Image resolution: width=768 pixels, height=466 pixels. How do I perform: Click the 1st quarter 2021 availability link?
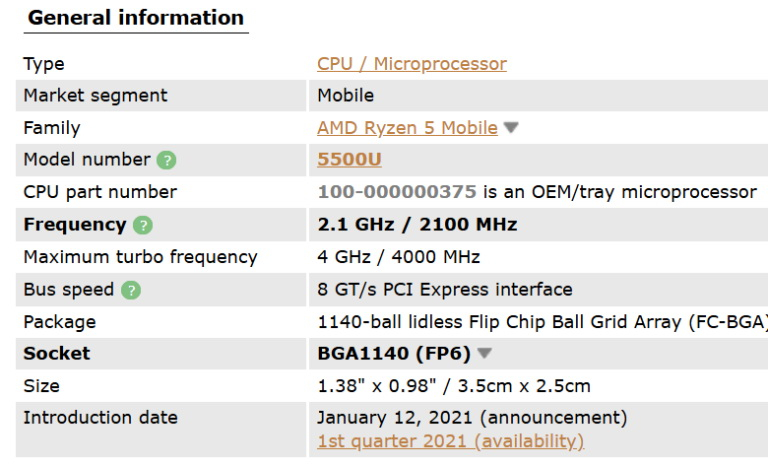tap(450, 441)
